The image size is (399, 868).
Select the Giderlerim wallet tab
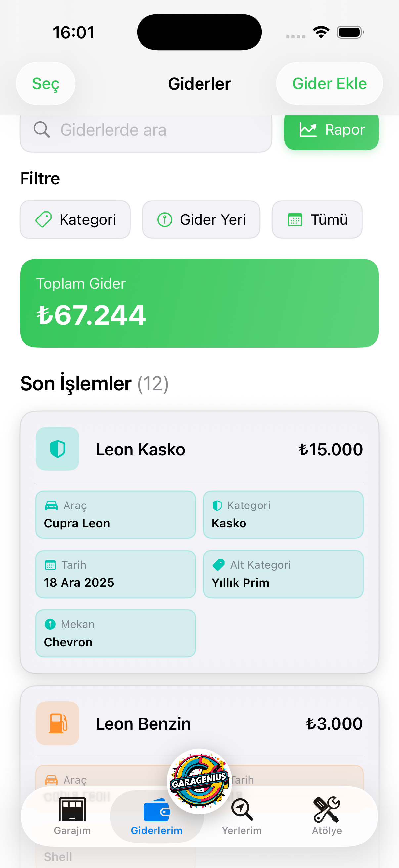pos(156,816)
